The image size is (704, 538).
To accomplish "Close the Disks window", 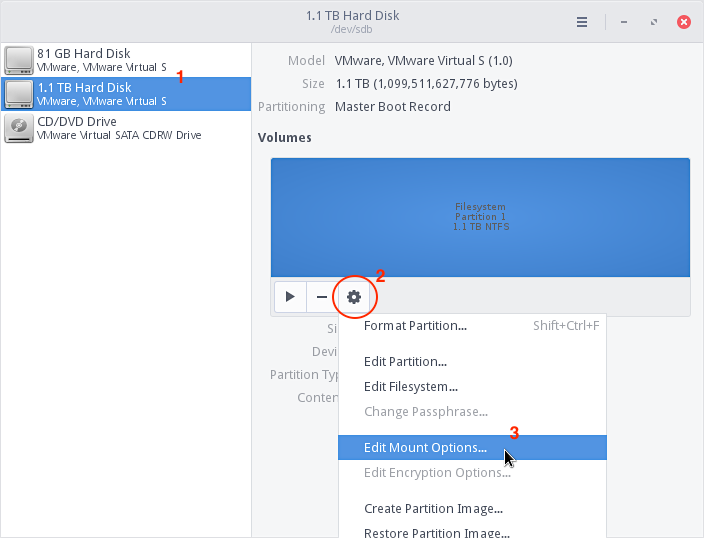I will (x=684, y=21).
